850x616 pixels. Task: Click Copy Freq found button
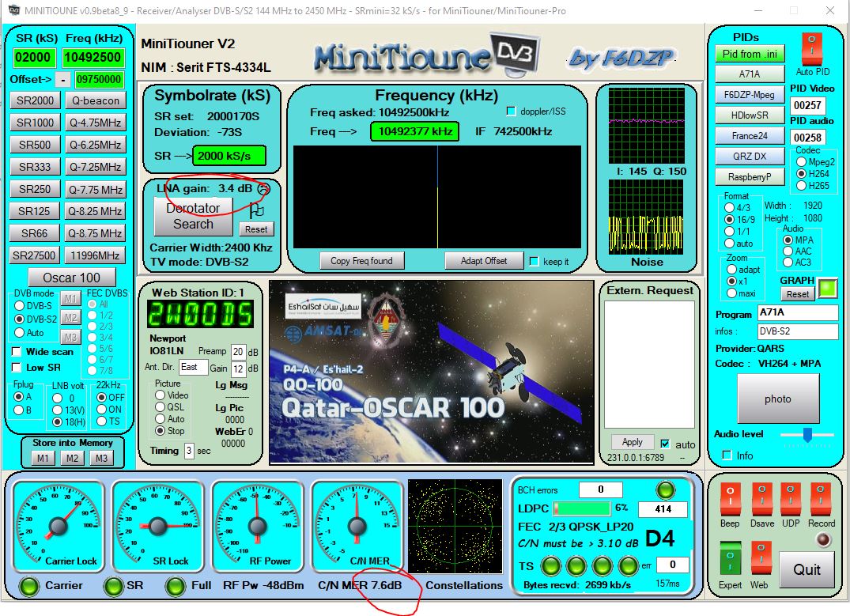361,261
